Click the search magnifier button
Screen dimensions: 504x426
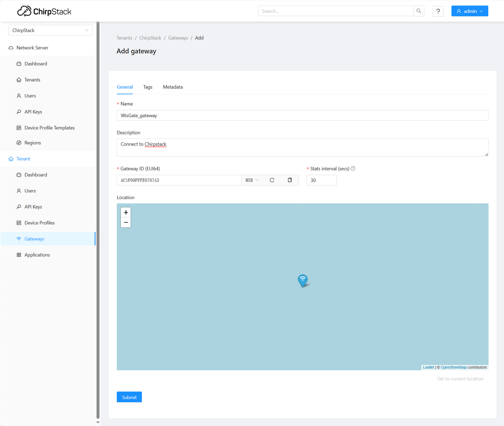419,11
